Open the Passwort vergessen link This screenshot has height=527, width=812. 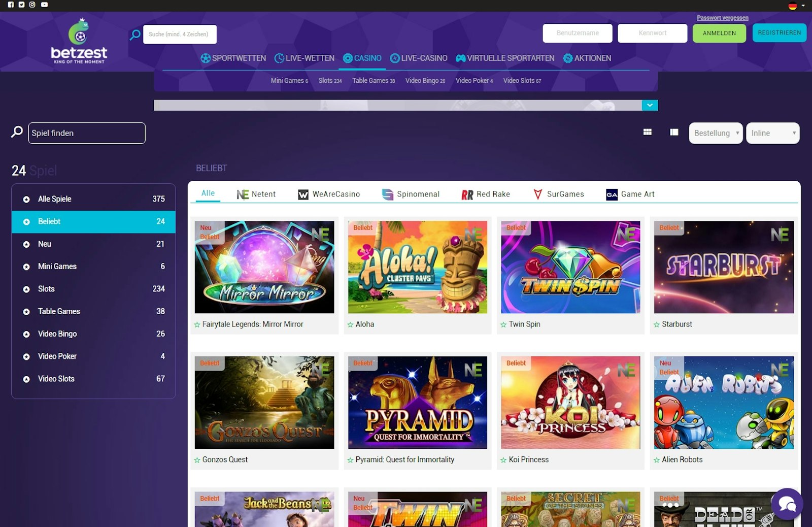click(x=723, y=17)
